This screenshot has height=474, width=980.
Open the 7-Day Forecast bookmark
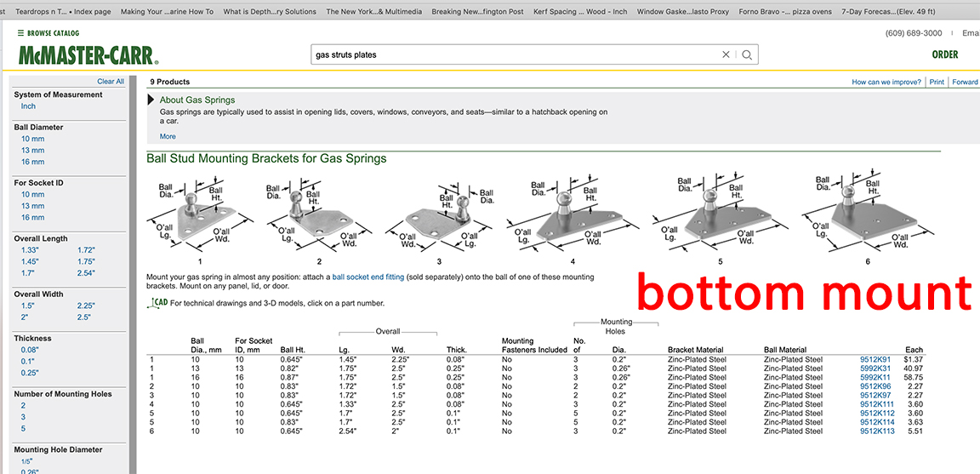888,11
